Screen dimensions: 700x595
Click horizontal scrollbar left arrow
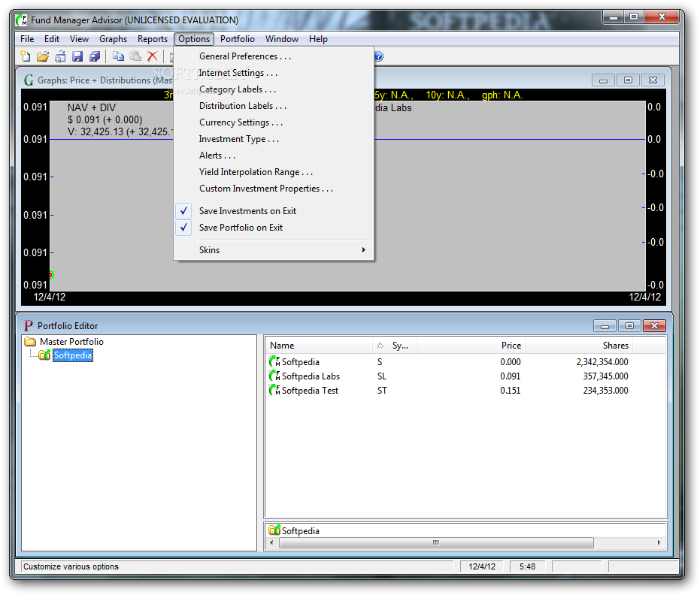pos(272,543)
